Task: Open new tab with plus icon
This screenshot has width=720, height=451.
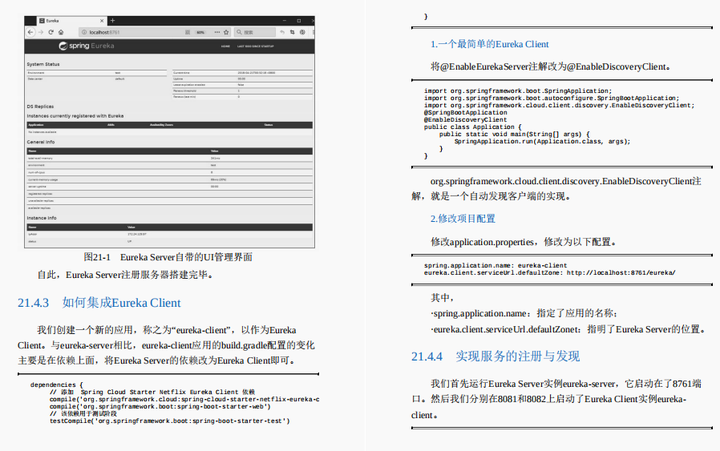Action: [112, 21]
